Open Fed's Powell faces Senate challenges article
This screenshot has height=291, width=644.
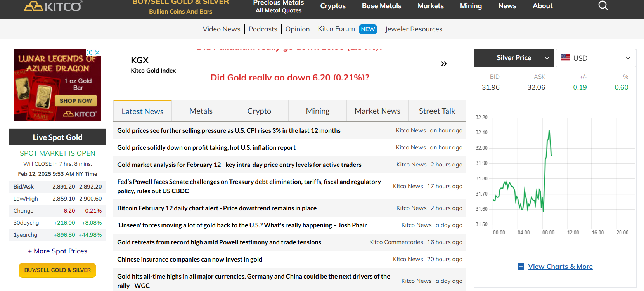click(249, 186)
